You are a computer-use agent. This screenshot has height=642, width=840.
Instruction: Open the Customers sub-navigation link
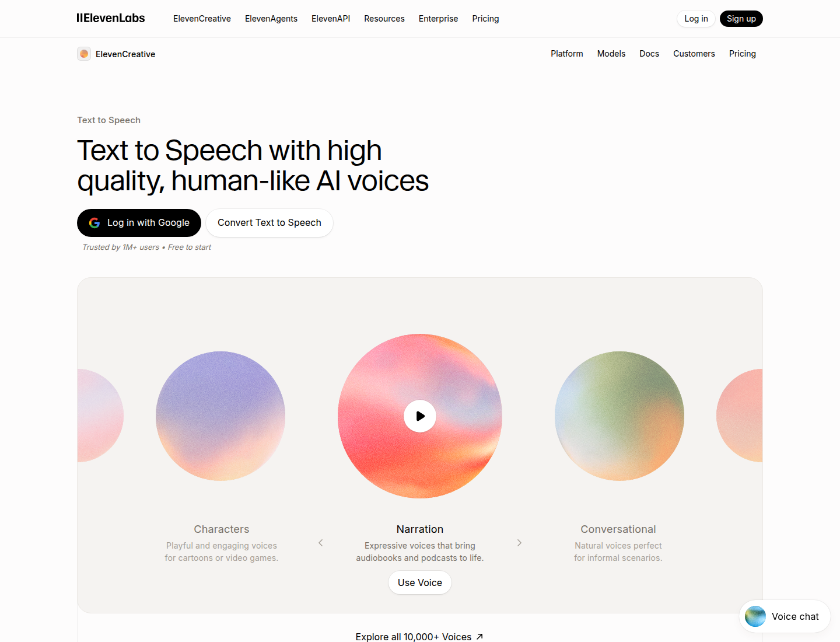(694, 54)
